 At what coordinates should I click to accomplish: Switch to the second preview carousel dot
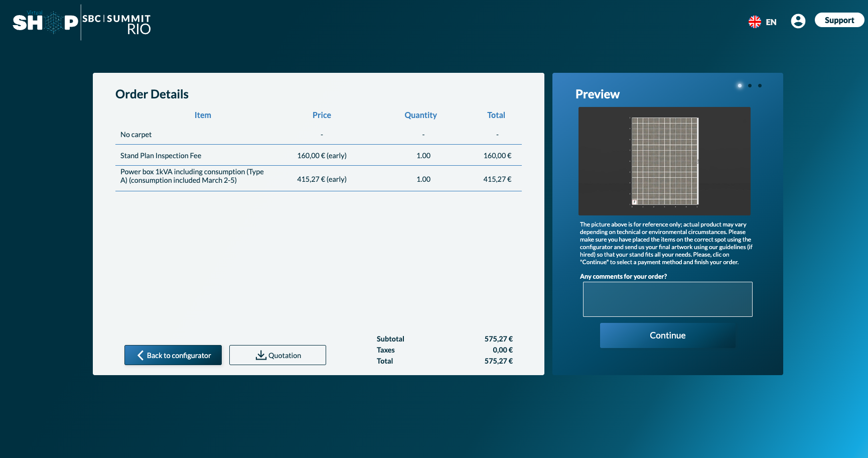tap(750, 85)
